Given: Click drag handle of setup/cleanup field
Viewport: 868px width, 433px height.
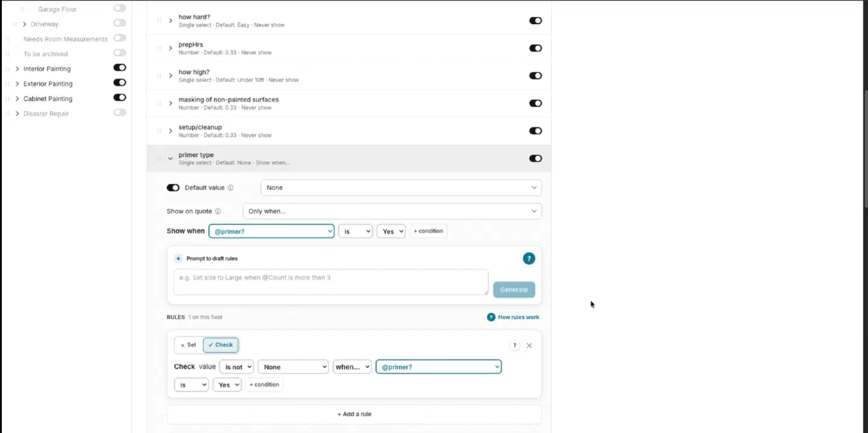Looking at the screenshot, I should pyautogui.click(x=159, y=131).
